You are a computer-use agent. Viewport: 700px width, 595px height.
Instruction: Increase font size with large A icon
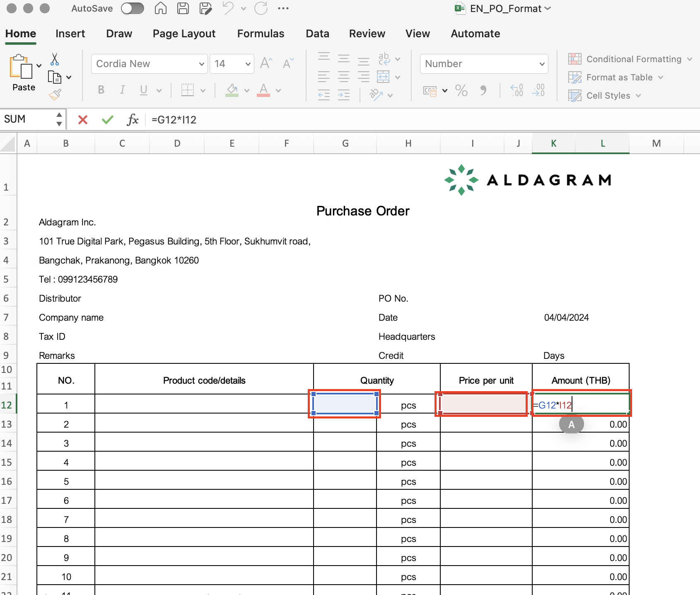click(x=266, y=63)
